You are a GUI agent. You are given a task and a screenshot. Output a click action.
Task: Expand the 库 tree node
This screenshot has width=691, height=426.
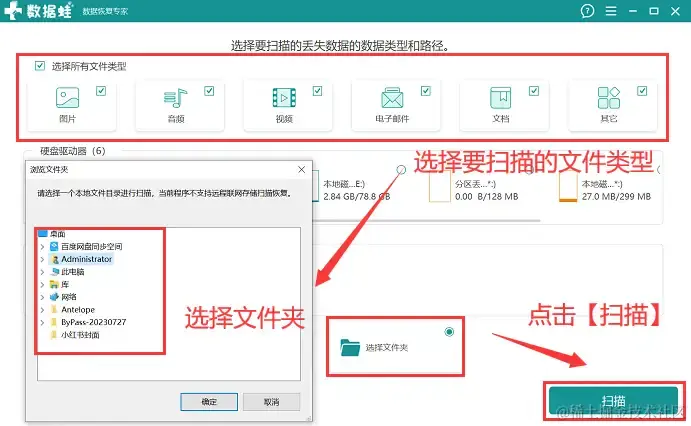(x=42, y=285)
